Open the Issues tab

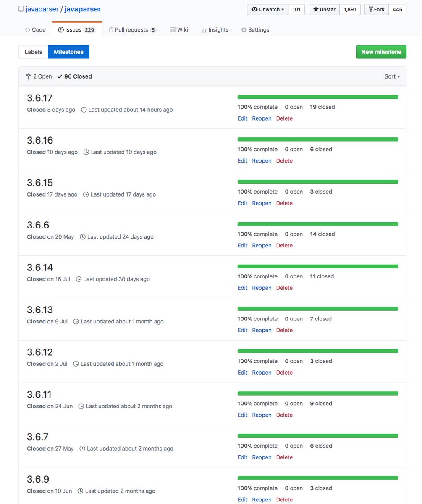[77, 30]
